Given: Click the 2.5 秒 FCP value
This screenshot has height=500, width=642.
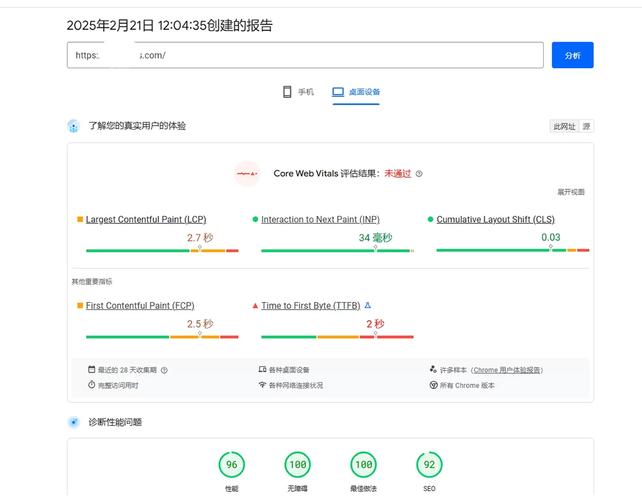Looking at the screenshot, I should pos(200,324).
